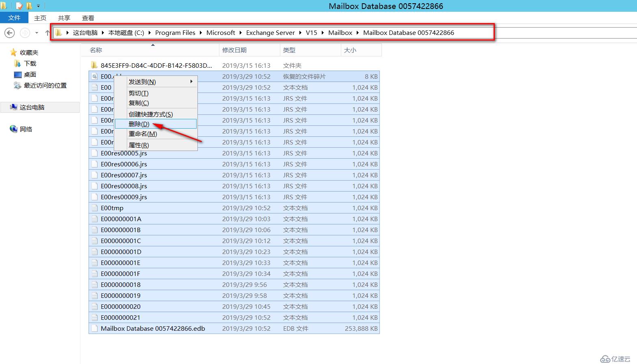Switch to the 共享 ribbon tab
Image resolution: width=637 pixels, height=364 pixels.
click(x=64, y=18)
